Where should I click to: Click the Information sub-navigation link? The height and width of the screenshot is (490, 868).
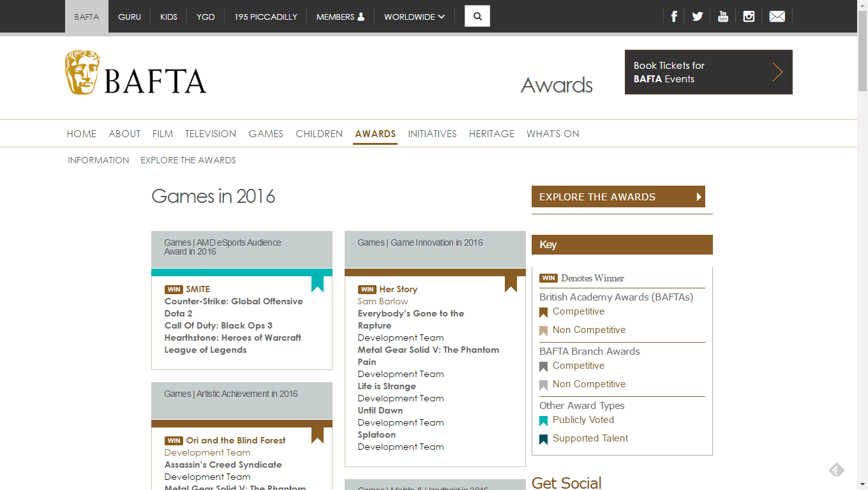[x=98, y=160]
